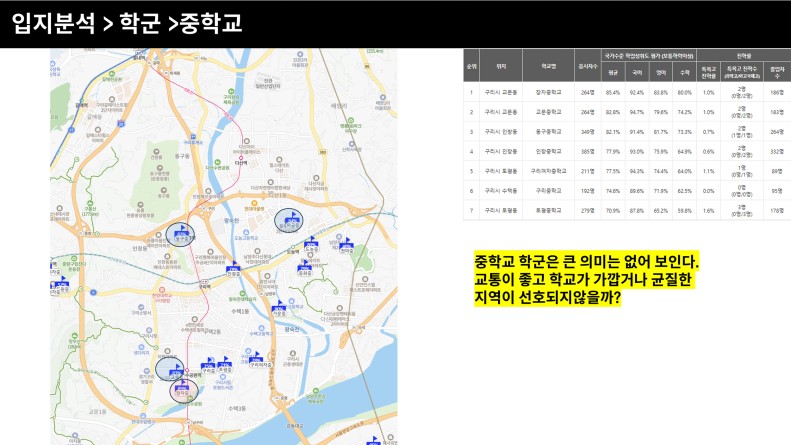The height and width of the screenshot is (445, 791).
Task: Select circled flag marker northwest of 도농중
Action: pyautogui.click(x=291, y=220)
